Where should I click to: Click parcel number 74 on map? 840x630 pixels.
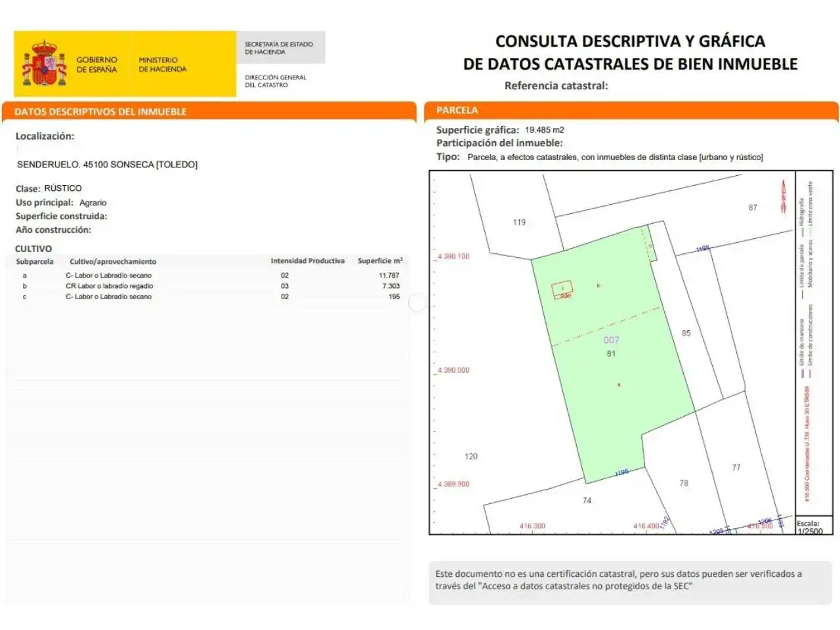587,501
